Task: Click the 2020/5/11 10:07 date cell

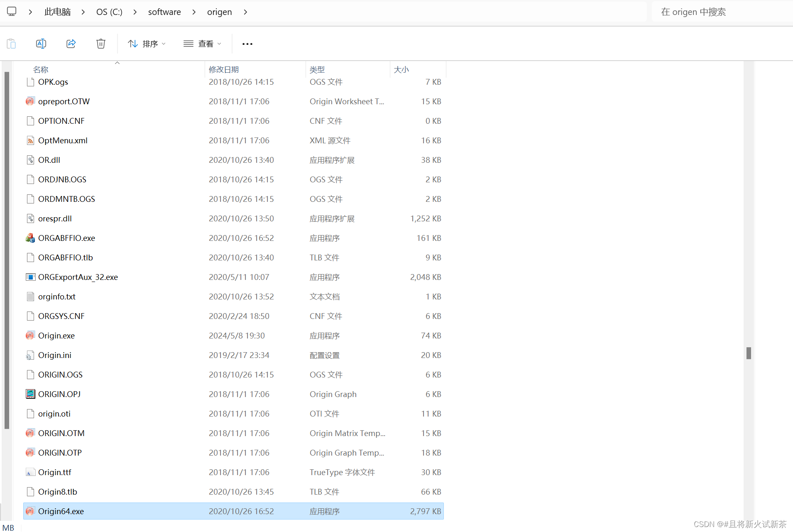Action: [239, 277]
